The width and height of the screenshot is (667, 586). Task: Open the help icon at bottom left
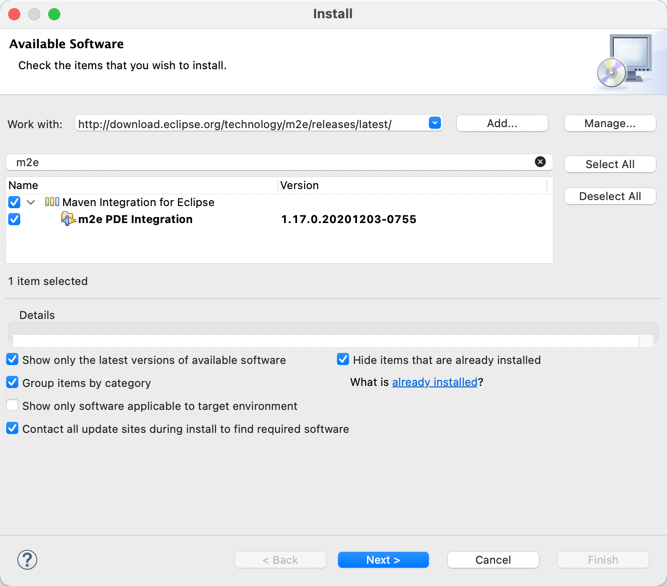tap(27, 560)
